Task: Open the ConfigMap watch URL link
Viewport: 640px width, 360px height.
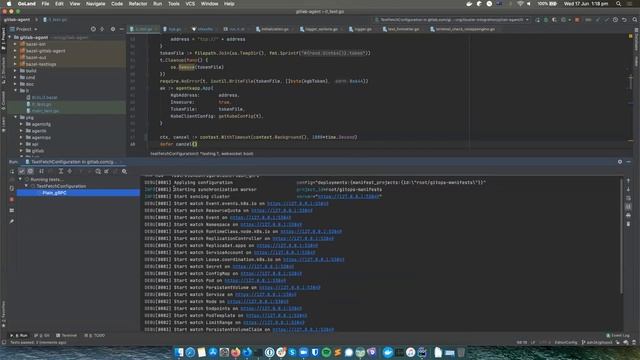Action: 271,273
